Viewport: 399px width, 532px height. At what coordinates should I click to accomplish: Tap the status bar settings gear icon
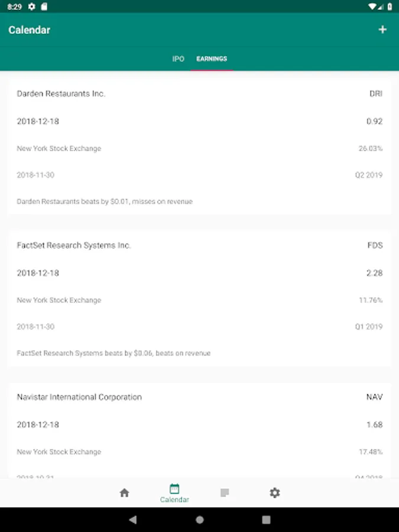[32, 7]
